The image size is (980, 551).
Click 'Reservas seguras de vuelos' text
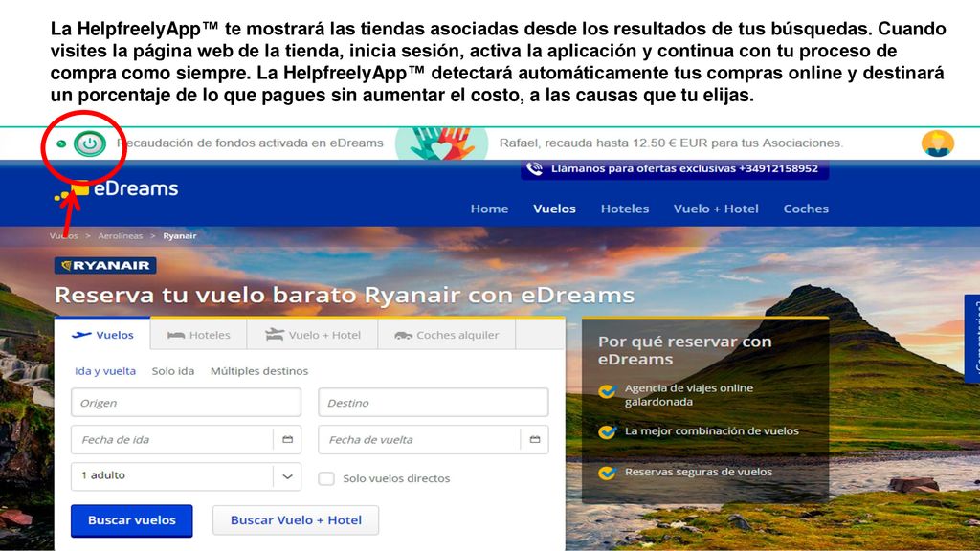click(699, 473)
